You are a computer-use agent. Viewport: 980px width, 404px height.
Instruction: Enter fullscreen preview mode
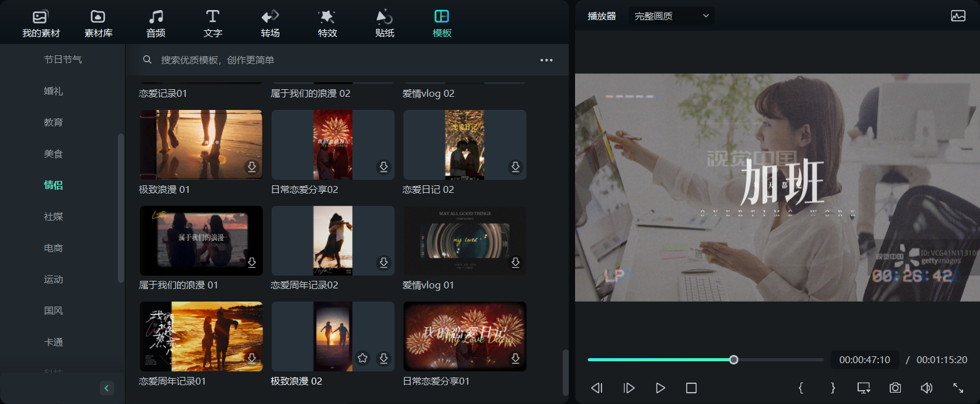click(958, 388)
